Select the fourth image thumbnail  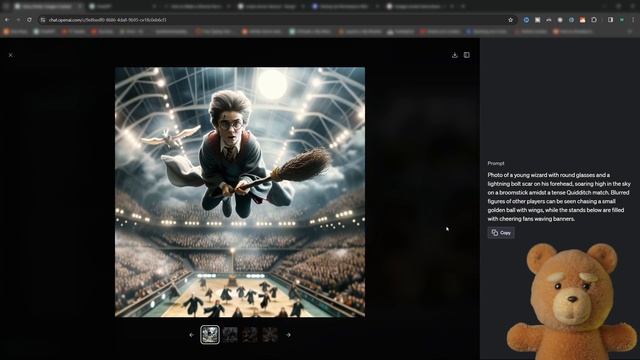click(270, 335)
